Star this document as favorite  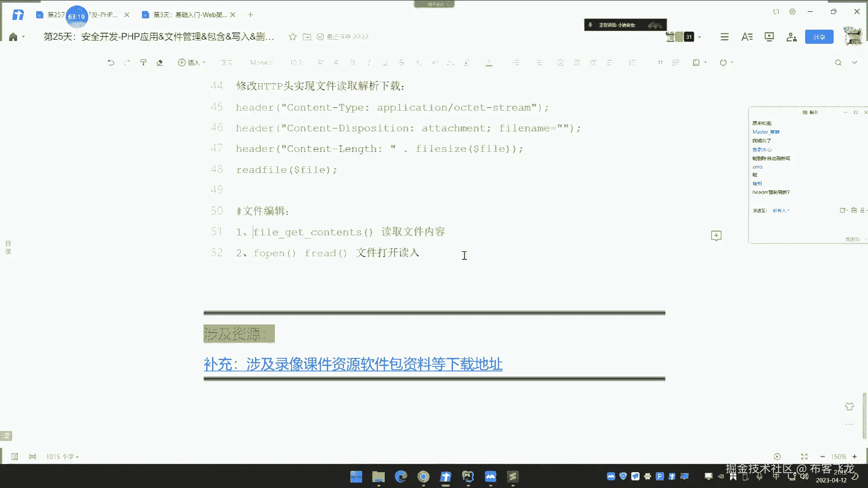(292, 37)
